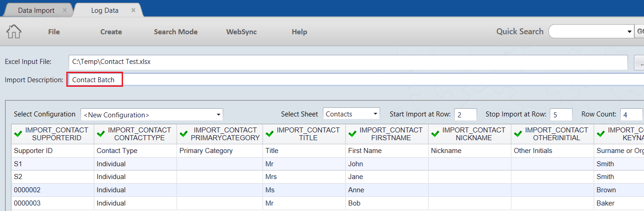Click the Import Description field

[356, 79]
